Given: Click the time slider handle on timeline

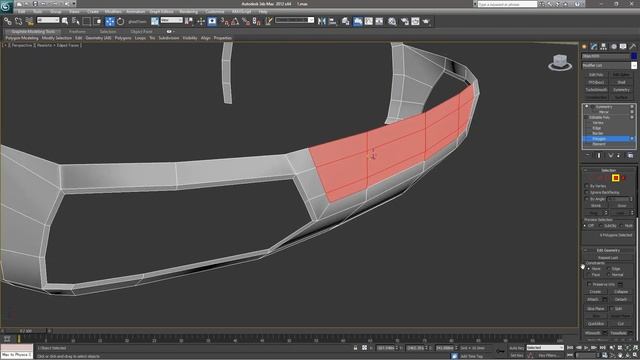Looking at the screenshot, I should [x=26, y=331].
